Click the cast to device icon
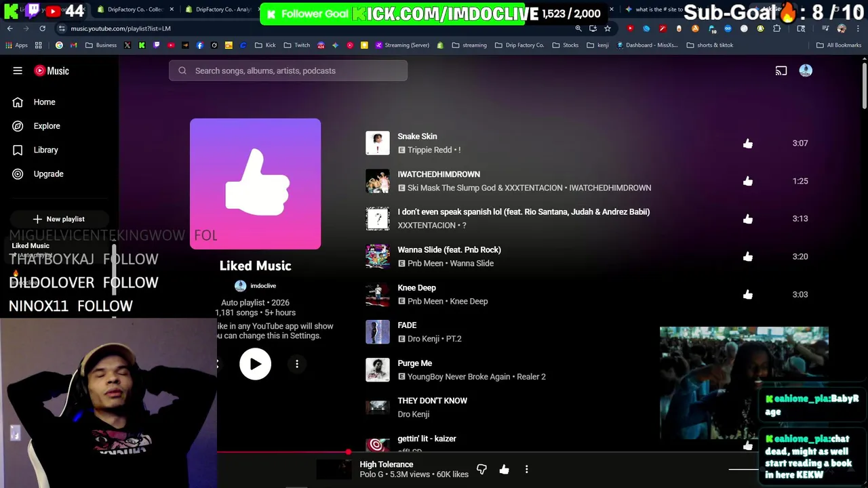This screenshot has width=868, height=488. [781, 70]
